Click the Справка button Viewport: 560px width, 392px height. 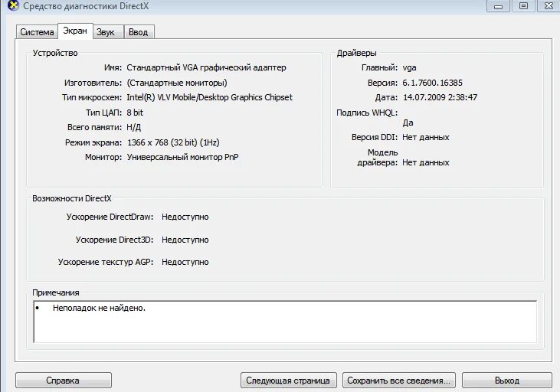click(x=64, y=381)
